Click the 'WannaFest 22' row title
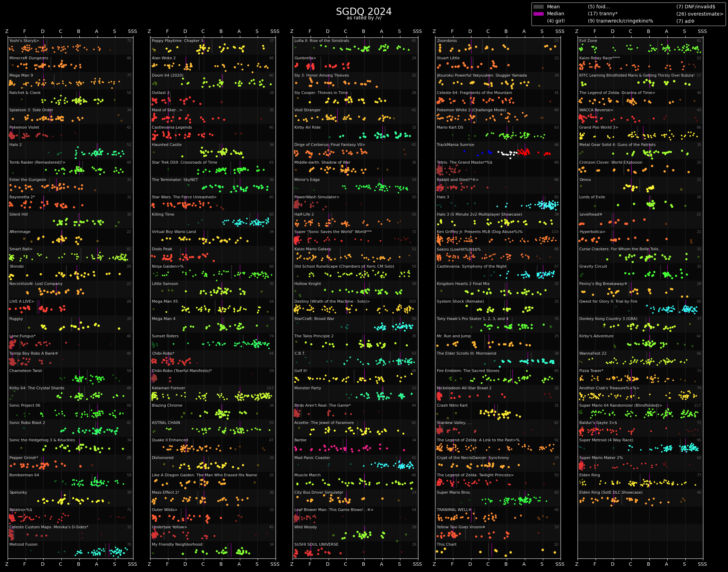 coord(593,354)
